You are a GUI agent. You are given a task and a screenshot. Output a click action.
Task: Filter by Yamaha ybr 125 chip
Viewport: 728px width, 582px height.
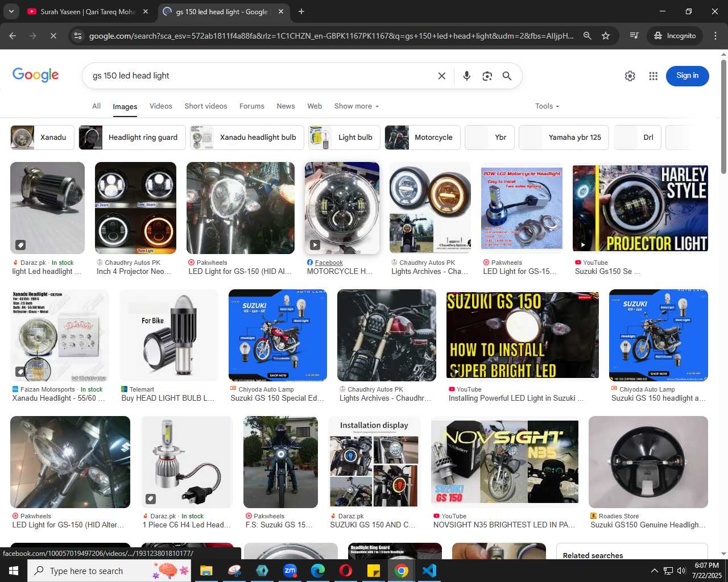(x=564, y=138)
